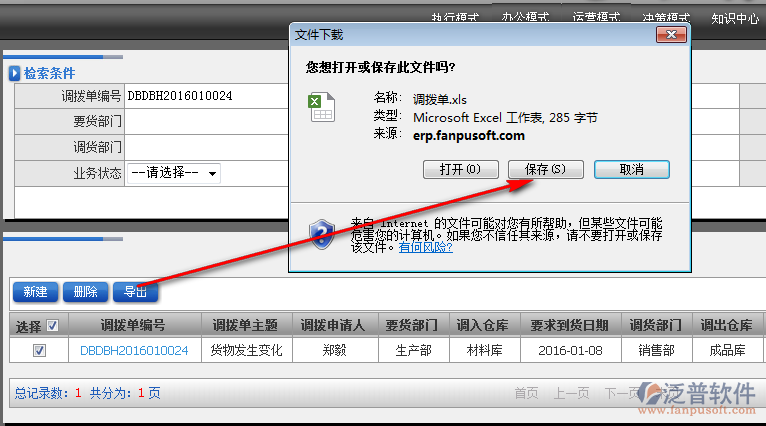Screen dimensions: 766x426
Task: Switch to 决策模式 menu
Action: (x=666, y=19)
